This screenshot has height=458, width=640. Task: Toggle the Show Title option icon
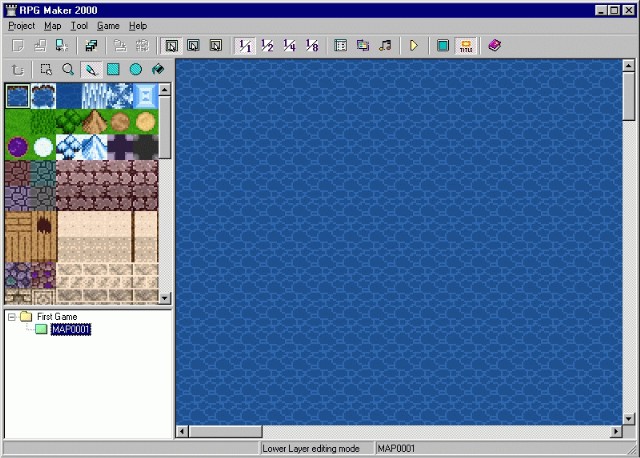click(x=466, y=45)
